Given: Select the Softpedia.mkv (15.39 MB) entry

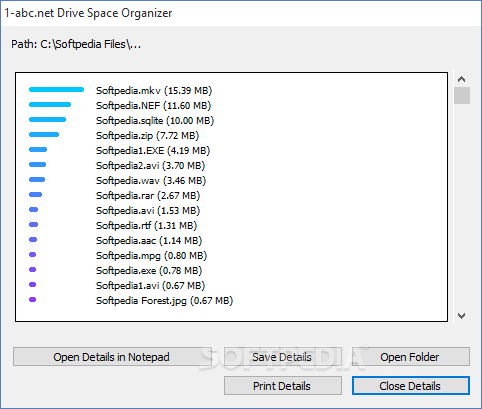Looking at the screenshot, I should point(154,91).
